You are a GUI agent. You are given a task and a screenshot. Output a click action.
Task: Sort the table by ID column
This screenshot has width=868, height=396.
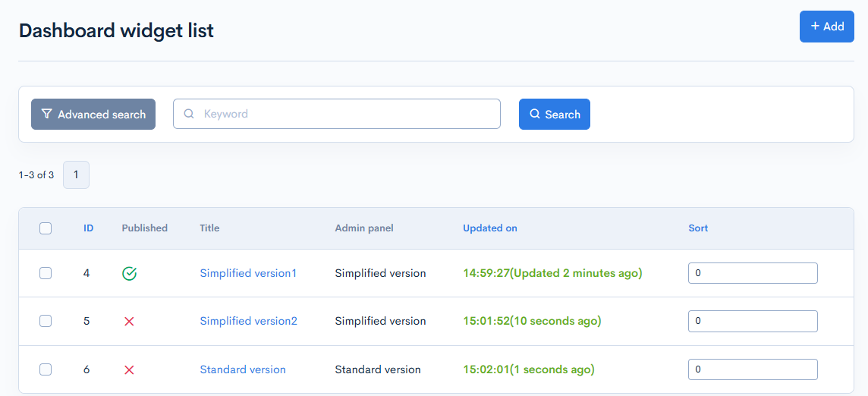tap(89, 228)
